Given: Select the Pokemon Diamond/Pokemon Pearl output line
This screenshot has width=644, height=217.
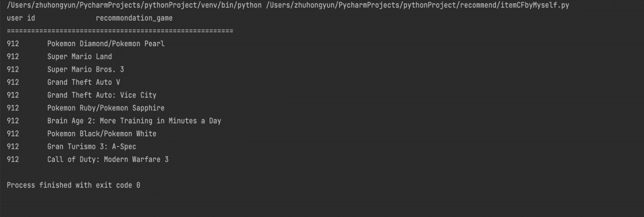Looking at the screenshot, I should coord(106,44).
